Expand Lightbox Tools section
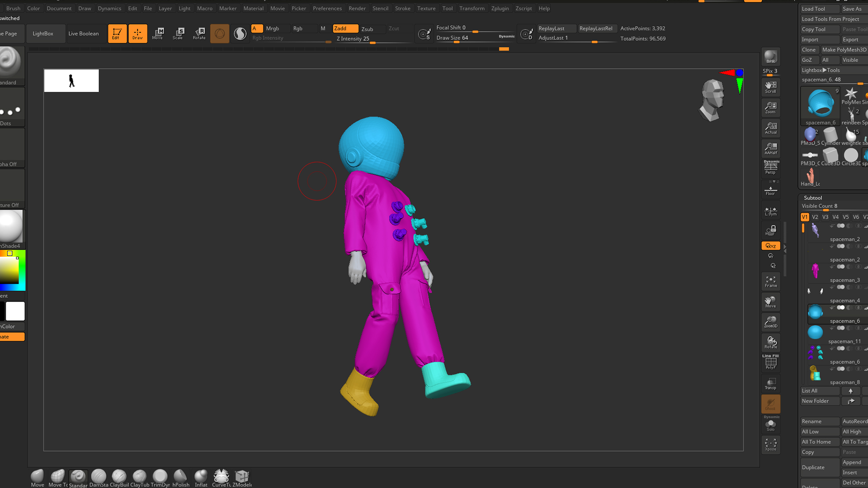Image resolution: width=868 pixels, height=488 pixels. click(x=821, y=70)
